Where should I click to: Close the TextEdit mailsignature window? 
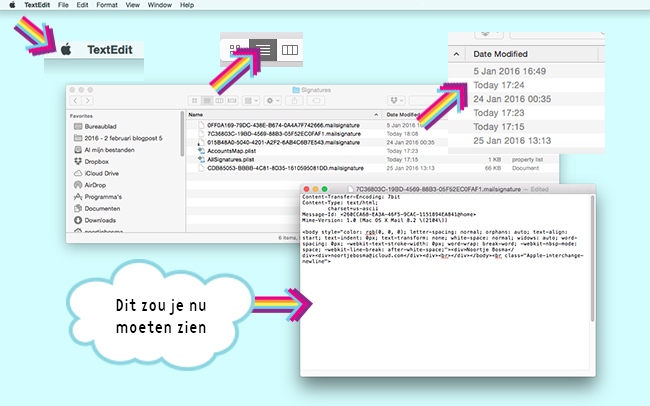pos(306,189)
